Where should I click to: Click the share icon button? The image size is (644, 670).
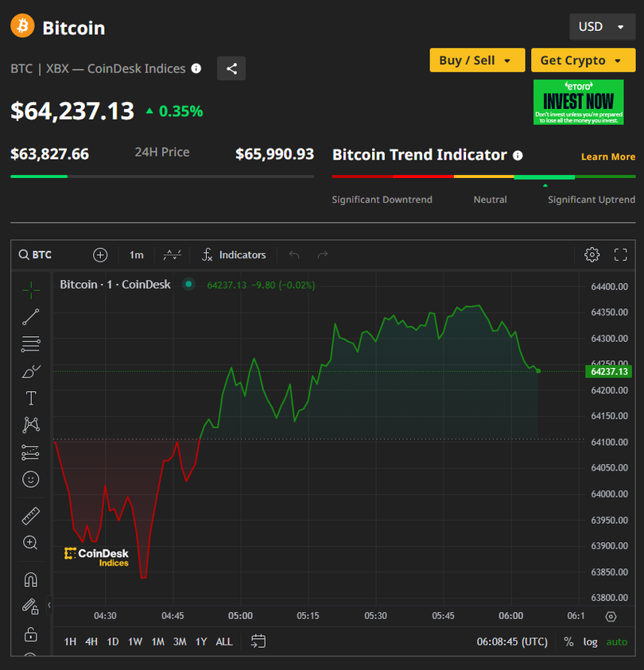(231, 68)
